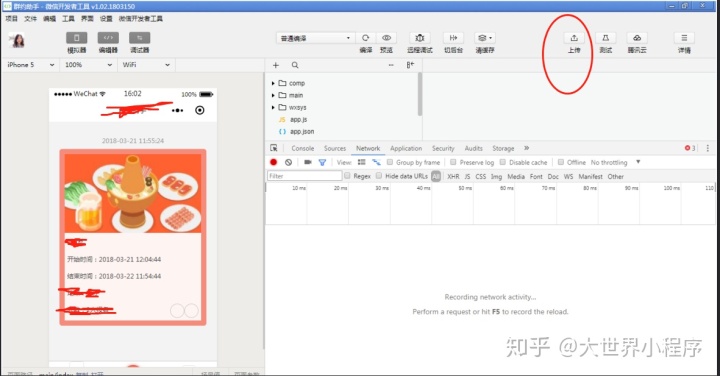Image resolution: width=720 pixels, height=376 pixels.
Task: Open the 100% zoom dropdown
Action: coord(88,65)
